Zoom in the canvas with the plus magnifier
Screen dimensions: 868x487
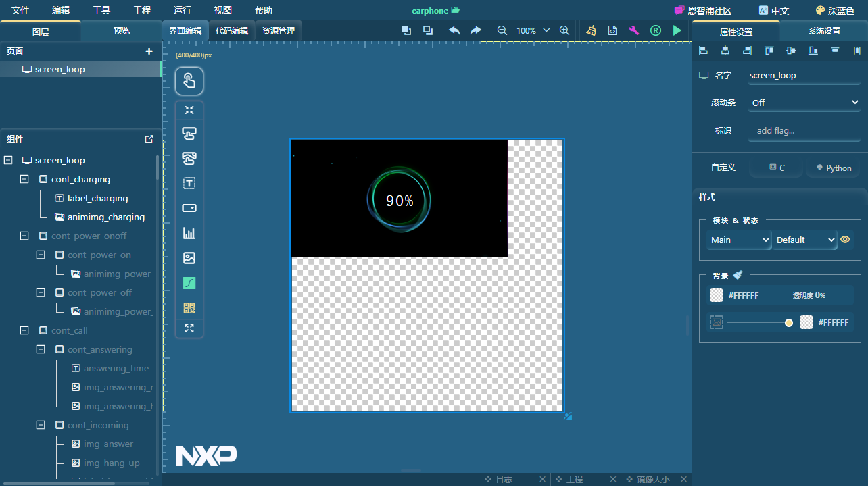click(x=564, y=30)
